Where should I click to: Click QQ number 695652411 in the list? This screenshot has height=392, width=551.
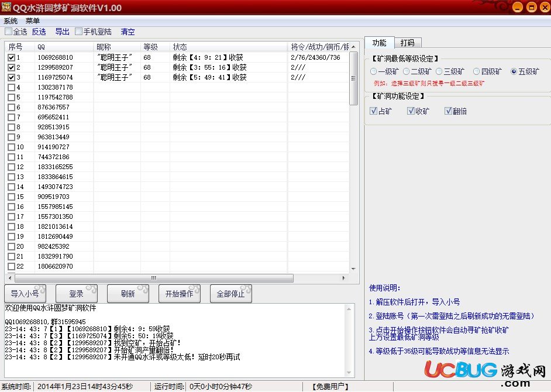(53, 117)
